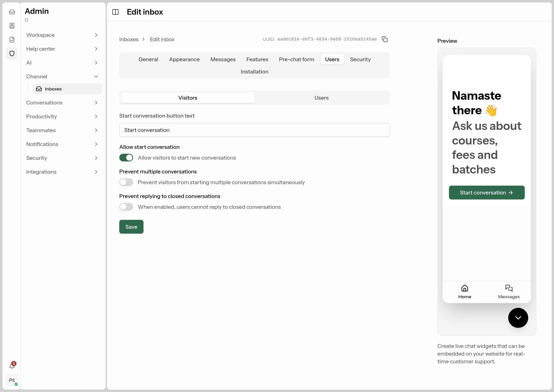Expand Productivity section
554x392 pixels.
click(62, 117)
